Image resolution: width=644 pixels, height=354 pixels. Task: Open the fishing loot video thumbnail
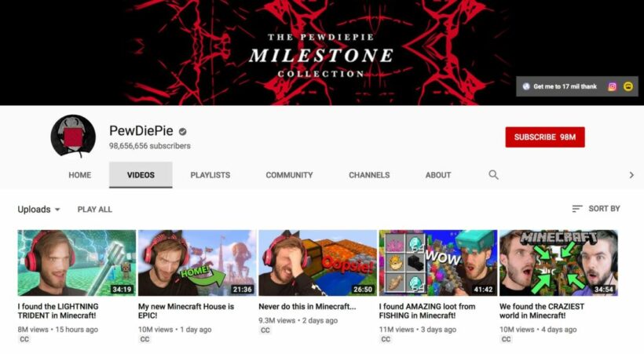[x=437, y=263]
